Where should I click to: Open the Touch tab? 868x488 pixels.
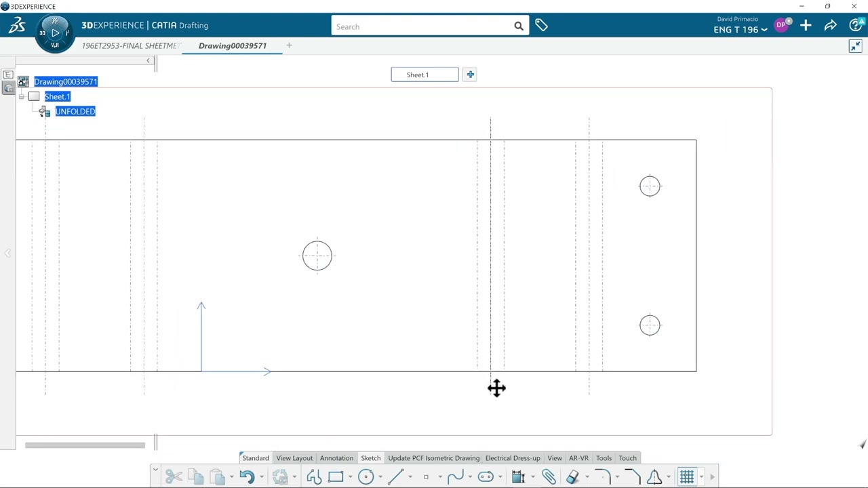(628, 458)
